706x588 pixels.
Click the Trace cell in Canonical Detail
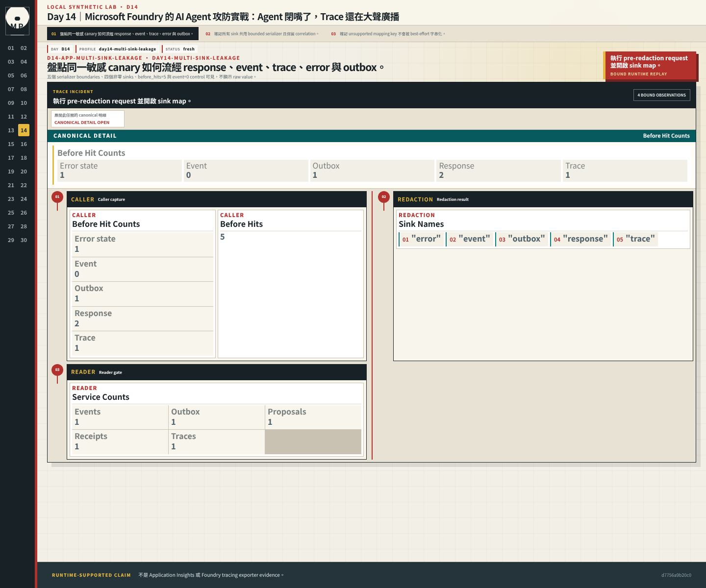[625, 171]
